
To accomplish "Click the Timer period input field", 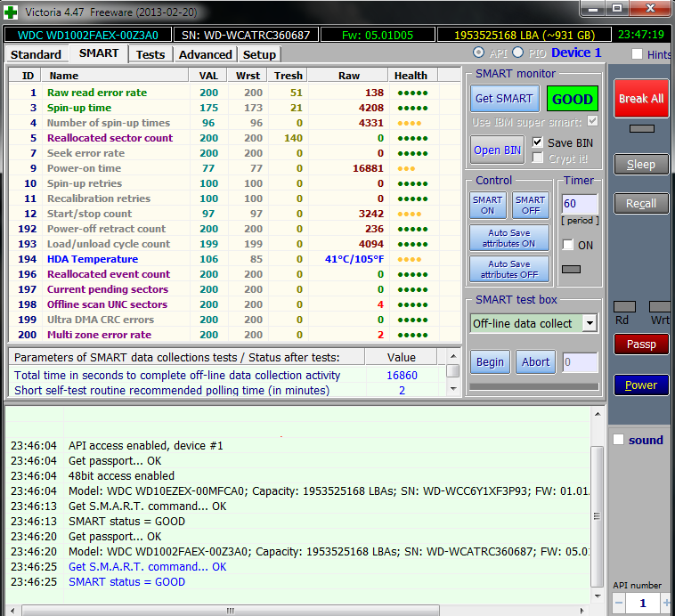I will (580, 204).
